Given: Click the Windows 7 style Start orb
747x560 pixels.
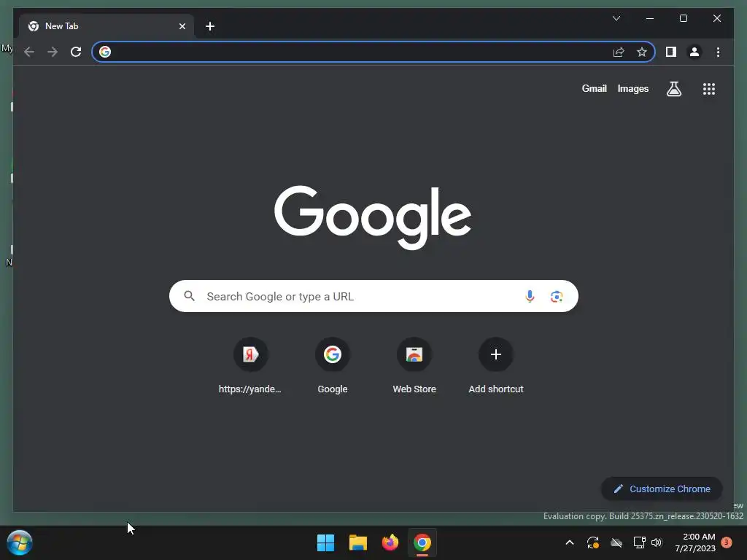Looking at the screenshot, I should (x=20, y=542).
